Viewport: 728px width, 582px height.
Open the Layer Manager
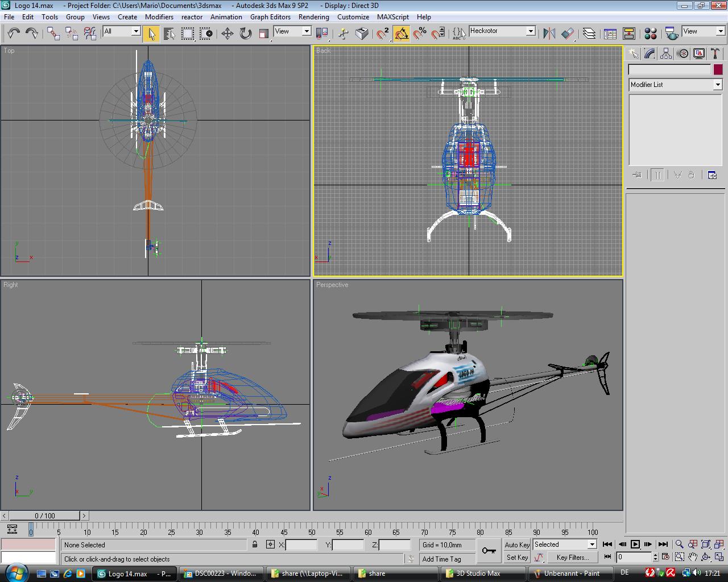(x=589, y=34)
